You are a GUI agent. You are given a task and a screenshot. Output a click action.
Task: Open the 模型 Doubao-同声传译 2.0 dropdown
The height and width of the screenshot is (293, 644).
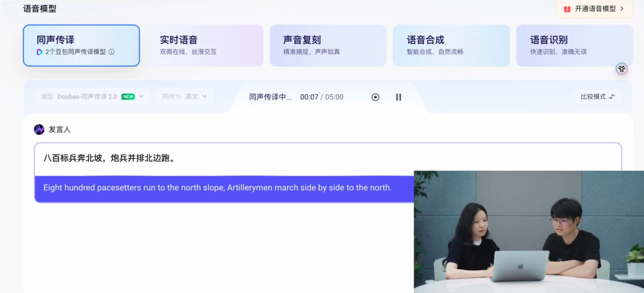tap(92, 97)
